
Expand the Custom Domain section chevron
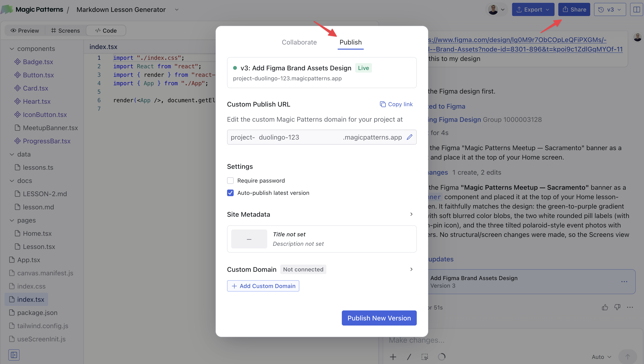[411, 269]
